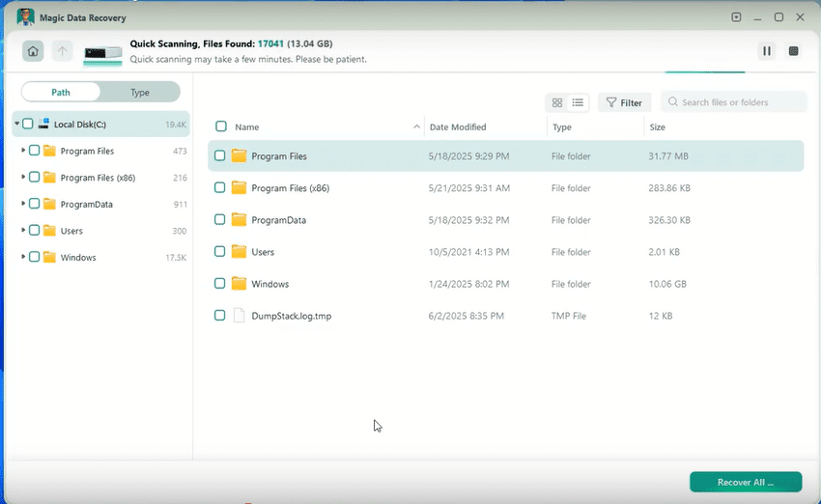
Task: Sort by the Name column header
Action: click(246, 127)
